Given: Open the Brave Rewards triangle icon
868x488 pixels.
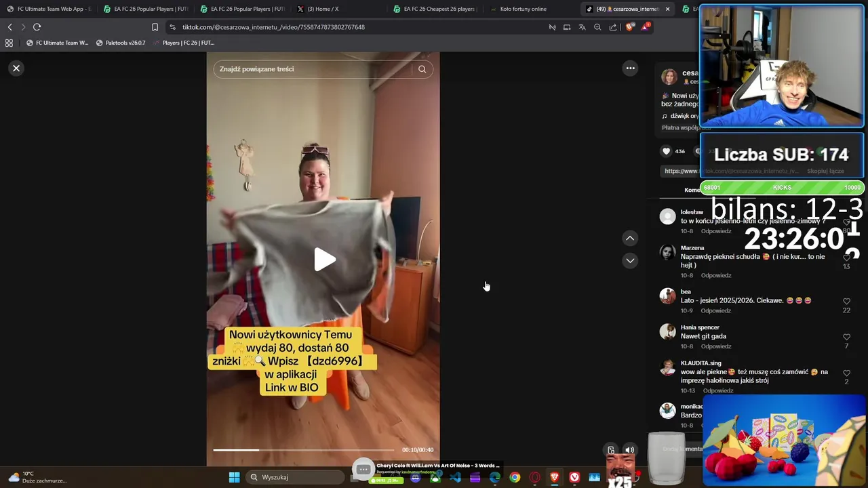Looking at the screenshot, I should (646, 27).
